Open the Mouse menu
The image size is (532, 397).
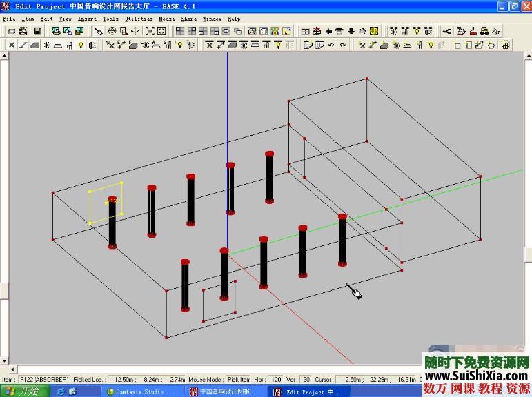[167, 19]
